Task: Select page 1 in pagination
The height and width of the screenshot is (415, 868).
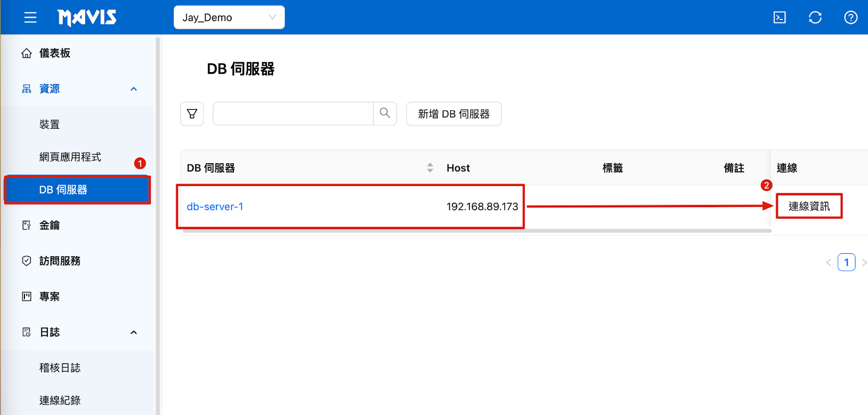Action: [x=846, y=263]
